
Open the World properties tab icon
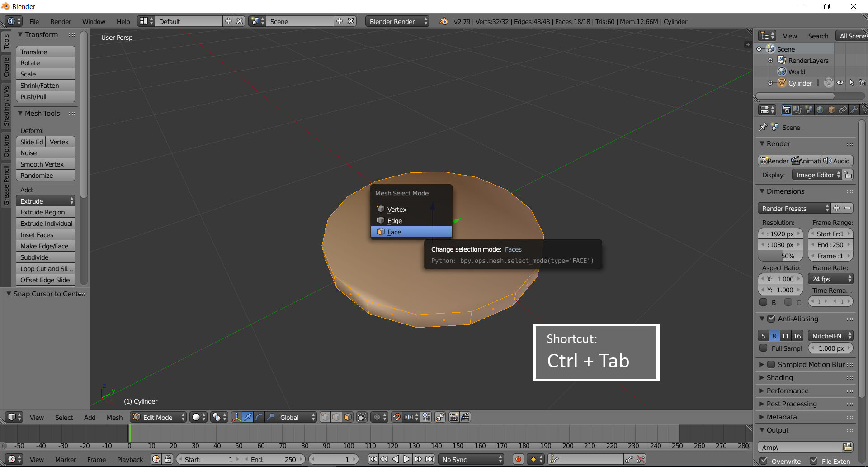click(820, 110)
